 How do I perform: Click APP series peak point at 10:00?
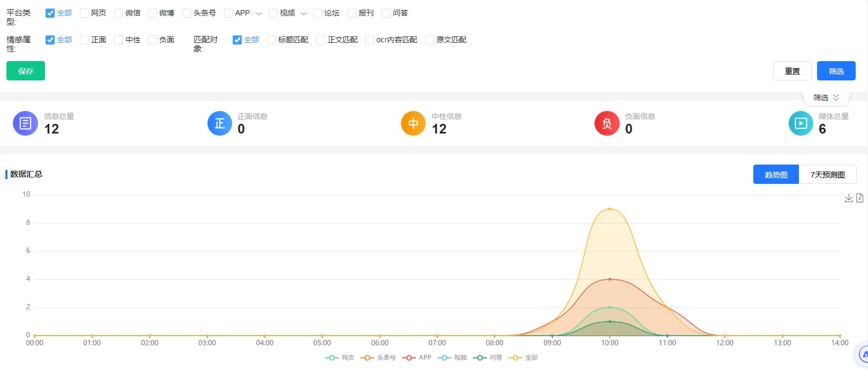pos(610,279)
